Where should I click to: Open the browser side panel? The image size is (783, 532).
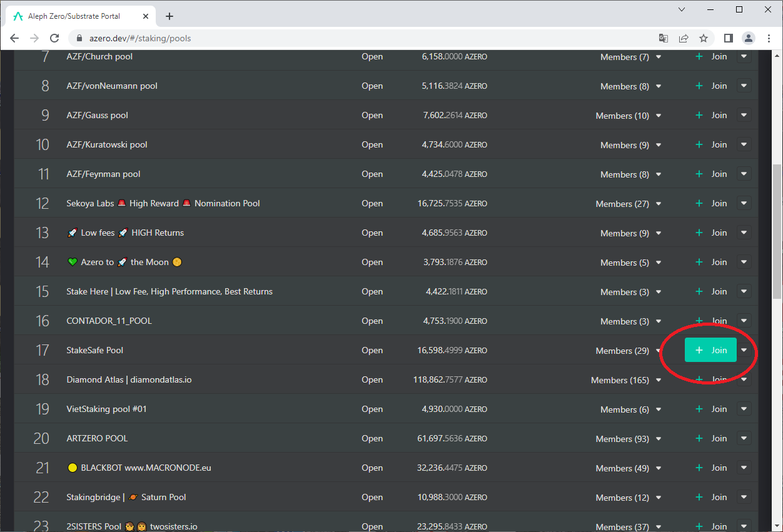(x=728, y=38)
